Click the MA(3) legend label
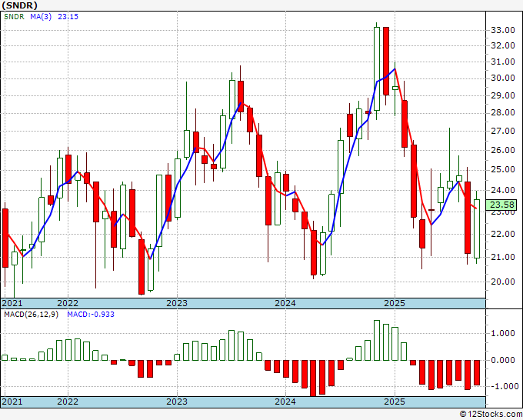The height and width of the screenshot is (420, 523). 41,16
